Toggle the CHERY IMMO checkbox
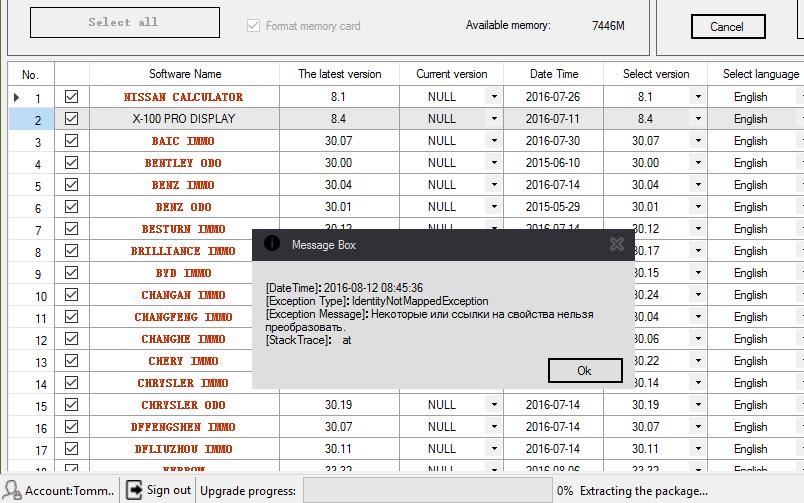804x503 pixels. coord(71,360)
